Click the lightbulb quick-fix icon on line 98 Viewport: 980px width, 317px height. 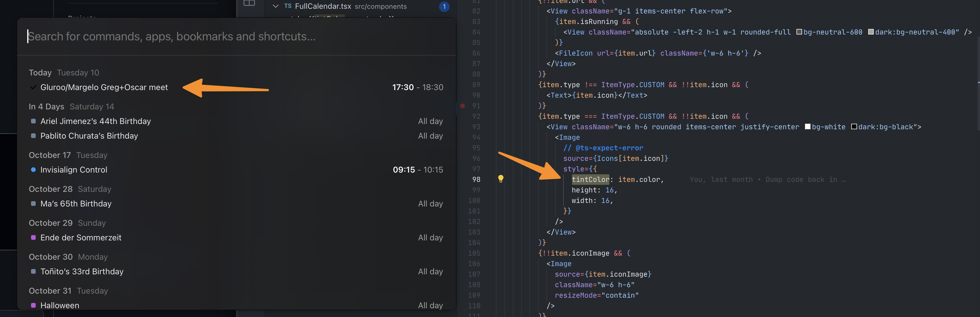pos(501,179)
